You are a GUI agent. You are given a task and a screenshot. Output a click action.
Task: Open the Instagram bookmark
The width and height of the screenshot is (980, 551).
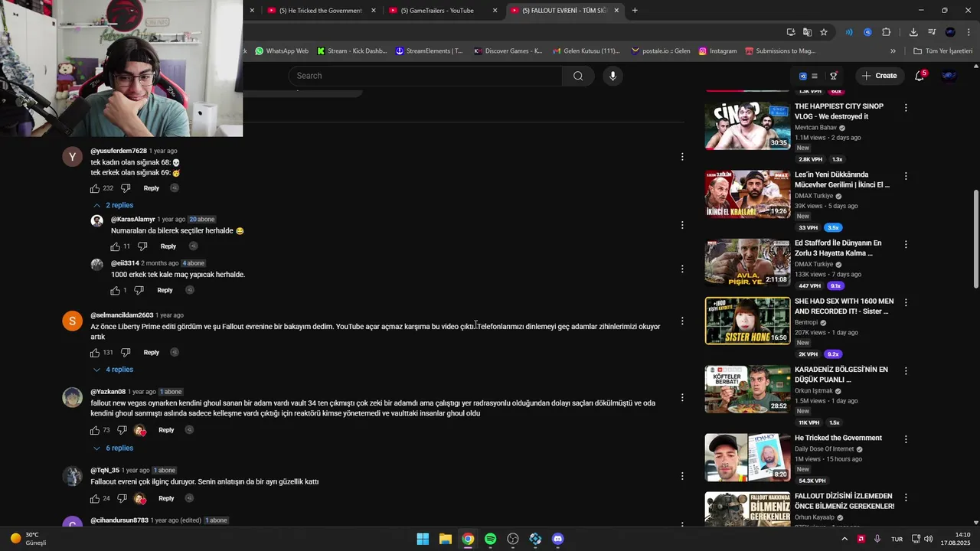tap(717, 51)
